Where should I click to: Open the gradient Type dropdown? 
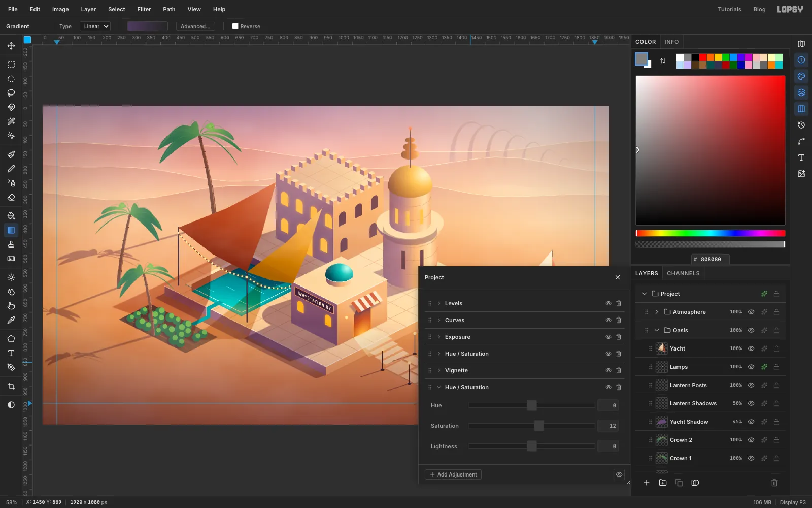95,26
